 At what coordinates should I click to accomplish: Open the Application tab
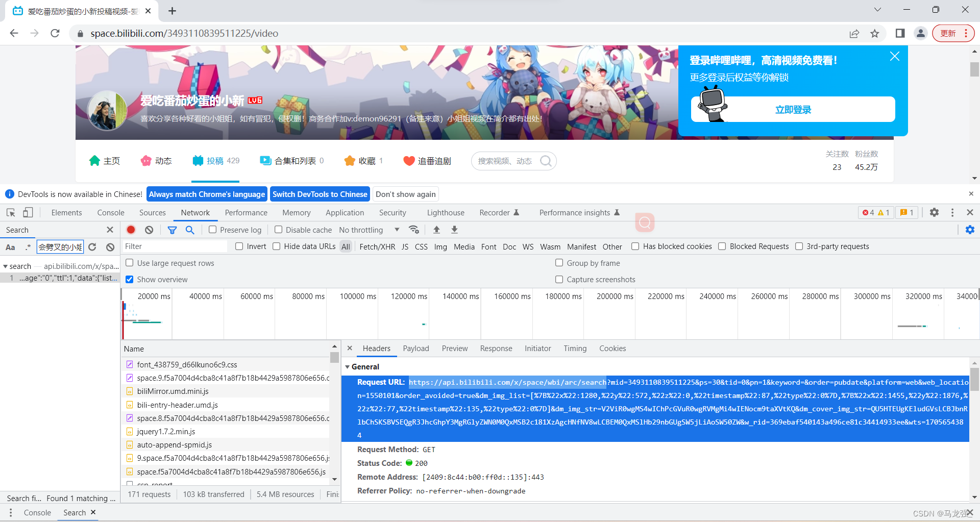click(x=345, y=213)
